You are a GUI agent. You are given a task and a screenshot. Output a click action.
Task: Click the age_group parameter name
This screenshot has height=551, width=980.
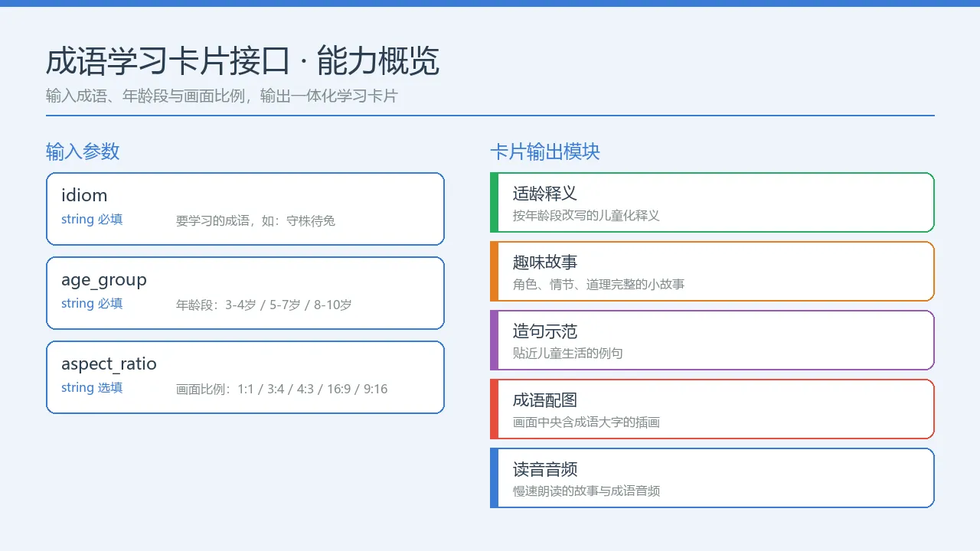coord(104,280)
